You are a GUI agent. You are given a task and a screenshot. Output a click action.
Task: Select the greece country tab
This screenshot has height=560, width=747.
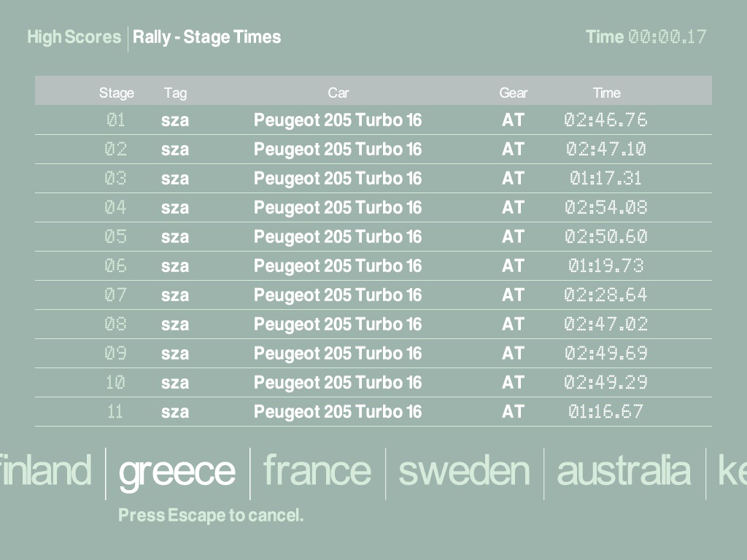(177, 471)
